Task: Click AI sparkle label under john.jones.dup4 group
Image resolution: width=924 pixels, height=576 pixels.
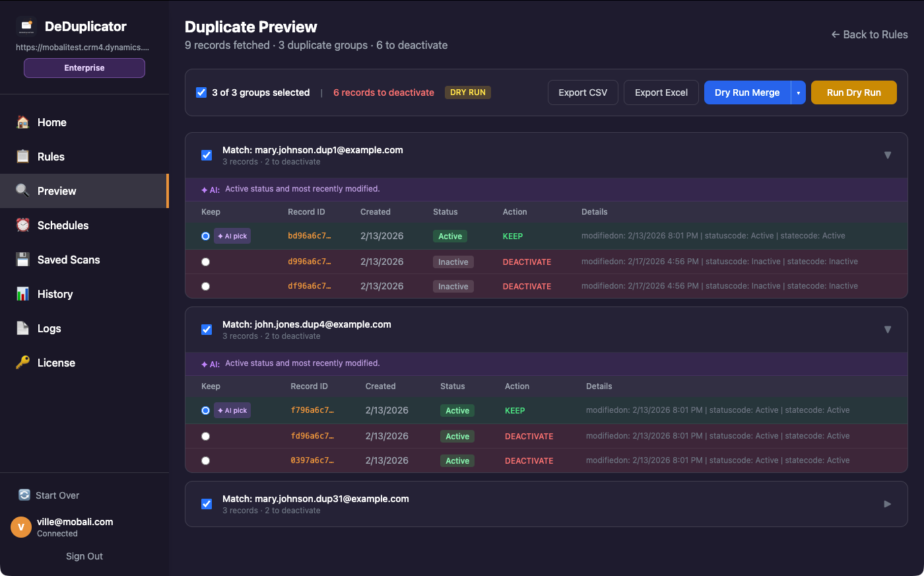Action: tap(211, 365)
